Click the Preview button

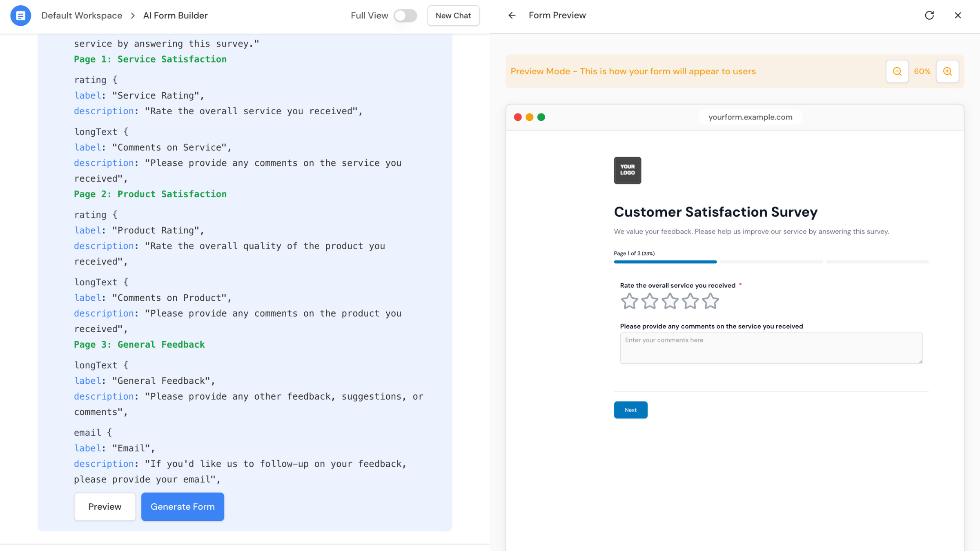pyautogui.click(x=105, y=507)
